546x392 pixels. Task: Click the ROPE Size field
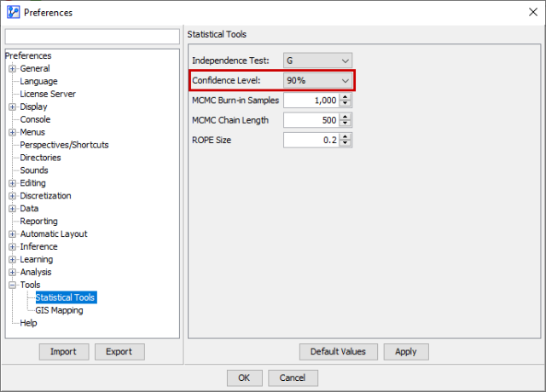(x=311, y=140)
